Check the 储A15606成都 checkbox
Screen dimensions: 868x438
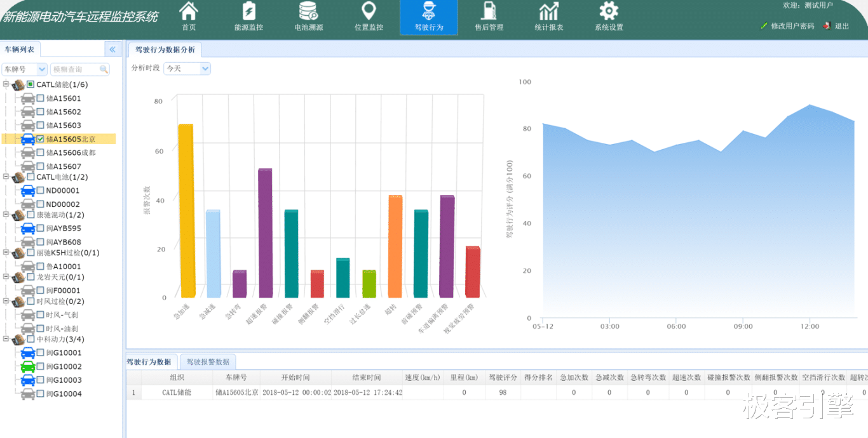41,152
